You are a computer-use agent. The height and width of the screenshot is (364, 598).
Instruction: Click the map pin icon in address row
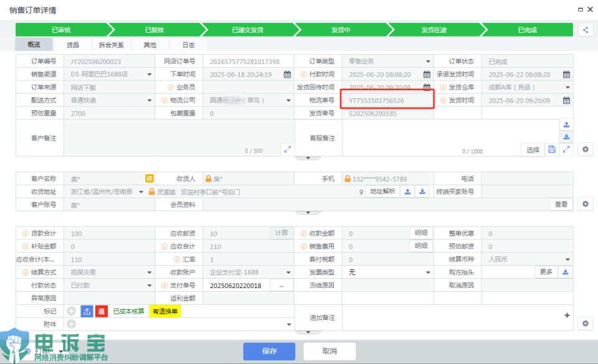point(361,192)
